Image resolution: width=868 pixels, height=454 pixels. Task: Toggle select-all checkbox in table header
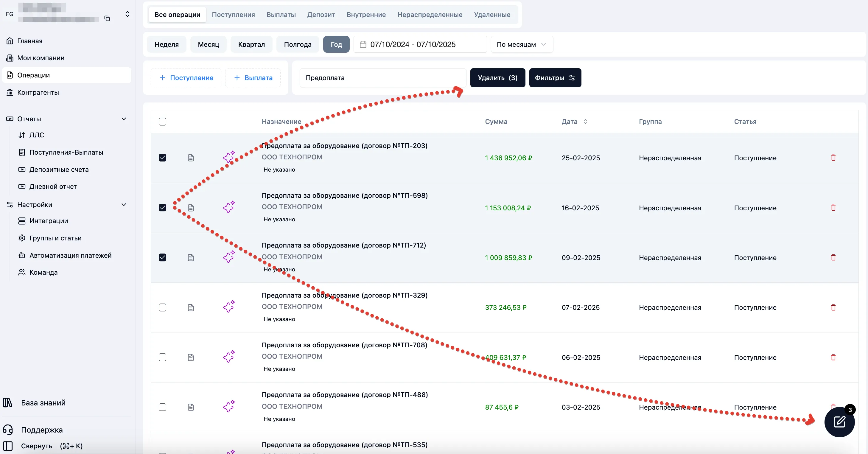pos(162,122)
